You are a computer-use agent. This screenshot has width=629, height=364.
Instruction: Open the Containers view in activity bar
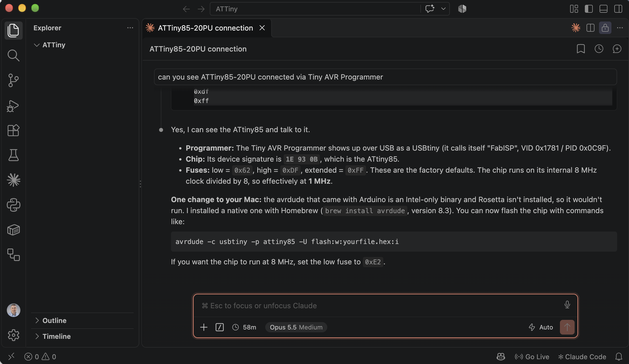point(13,230)
